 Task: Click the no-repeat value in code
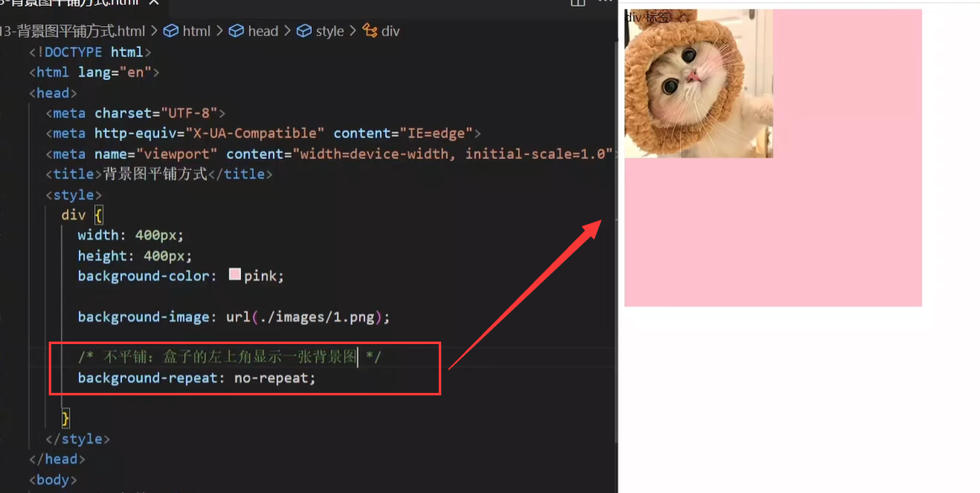[273, 379]
